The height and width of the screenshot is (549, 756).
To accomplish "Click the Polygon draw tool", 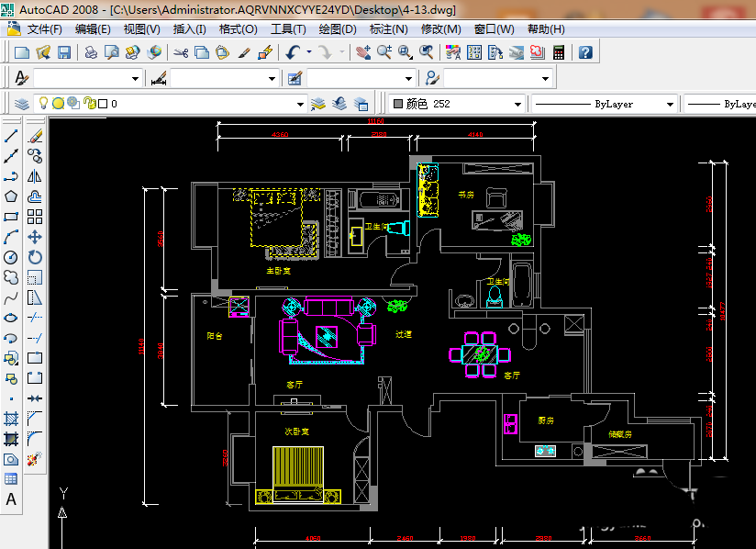I will pos(11,196).
